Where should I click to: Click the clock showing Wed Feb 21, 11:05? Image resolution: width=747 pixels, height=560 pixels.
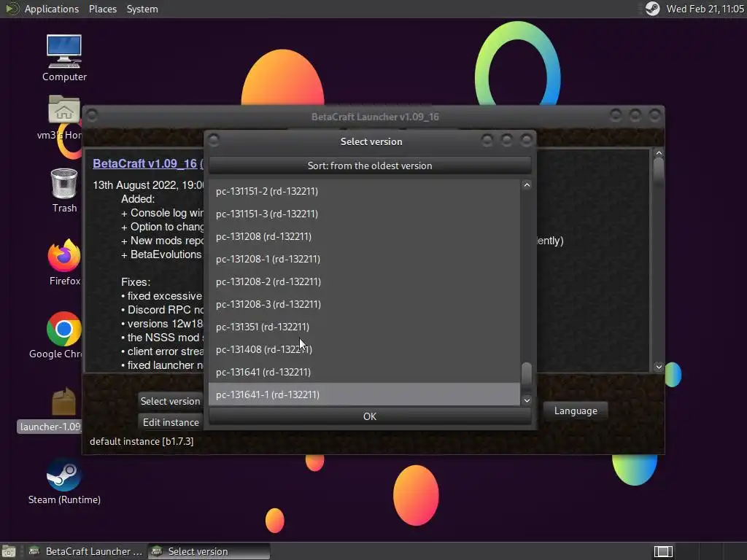(705, 9)
